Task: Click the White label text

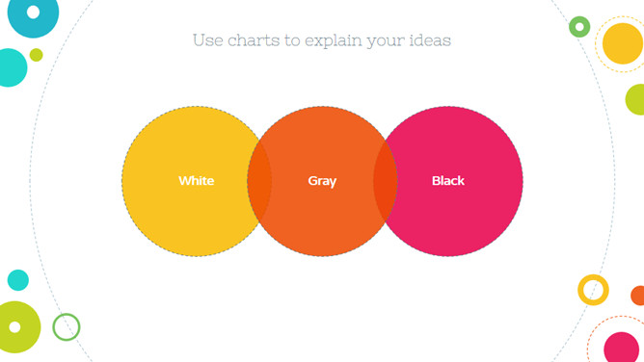Action: 197,180
